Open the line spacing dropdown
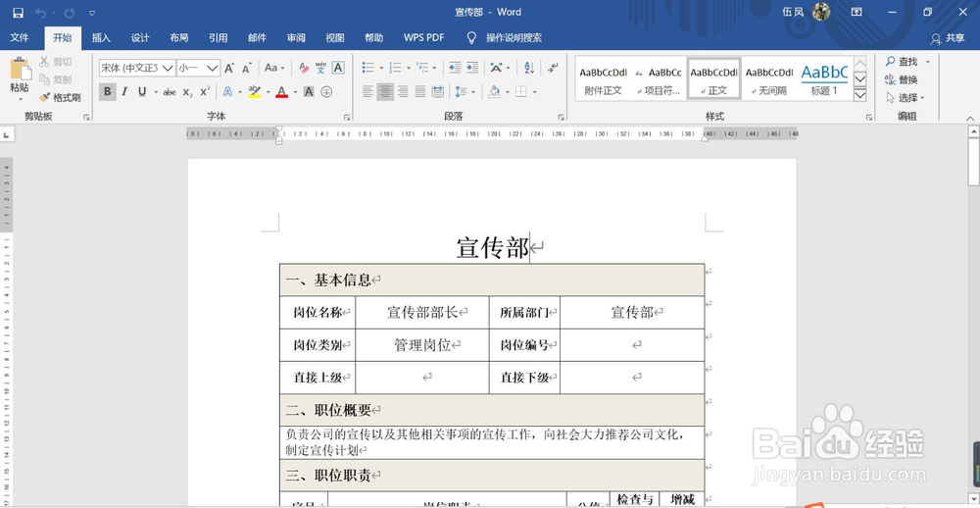The image size is (980, 508). pos(464,92)
